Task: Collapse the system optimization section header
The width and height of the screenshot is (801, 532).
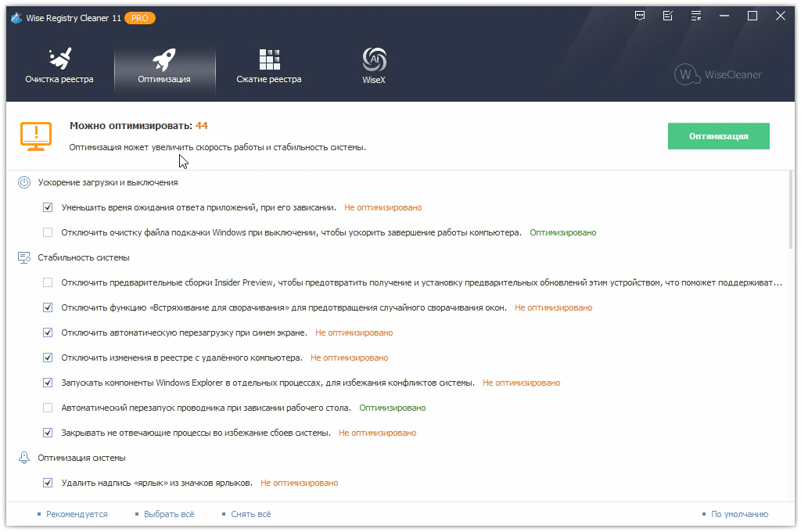Action: (81, 458)
